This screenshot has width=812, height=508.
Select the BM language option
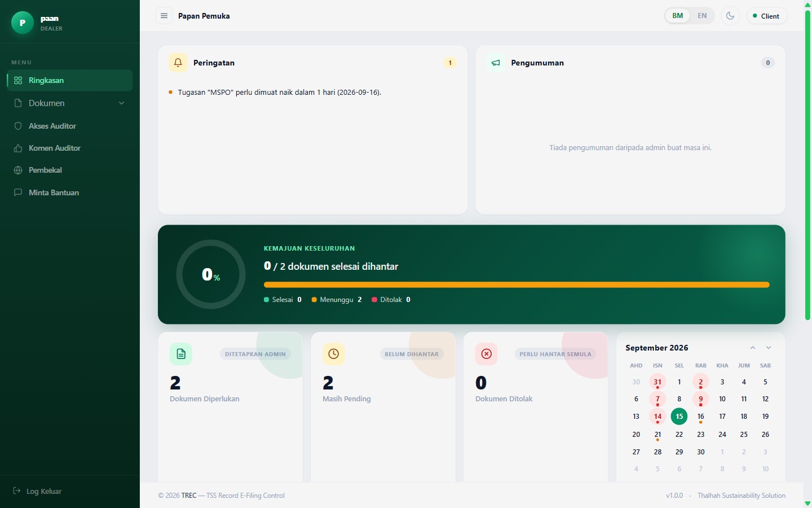click(x=678, y=16)
